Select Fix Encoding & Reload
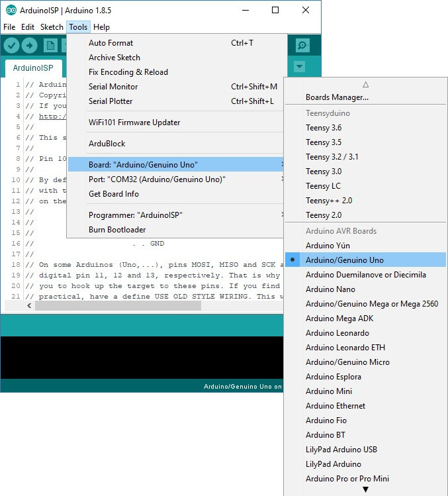448x496 pixels. [x=176, y=72]
